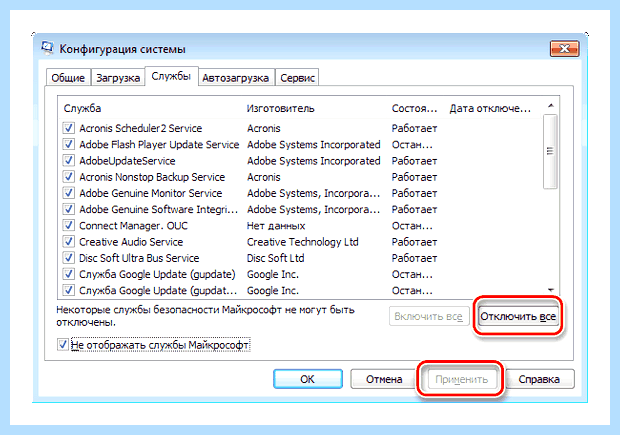Switch to the Общие tab

coord(68,78)
